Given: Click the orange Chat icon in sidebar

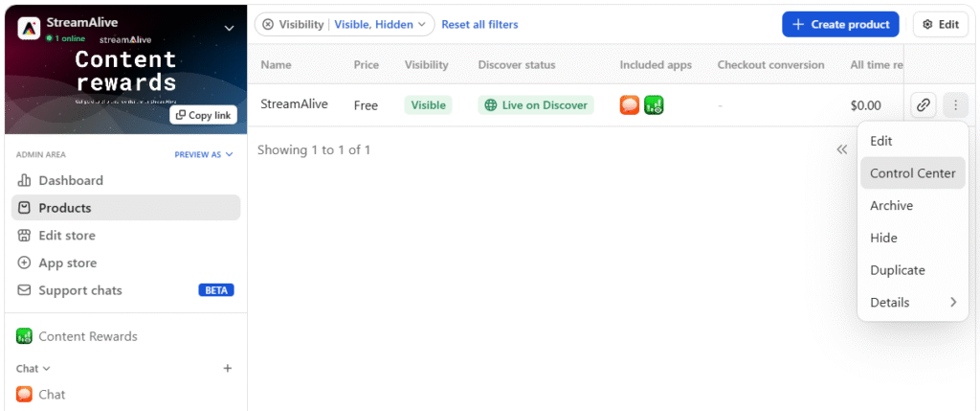Looking at the screenshot, I should 24,395.
